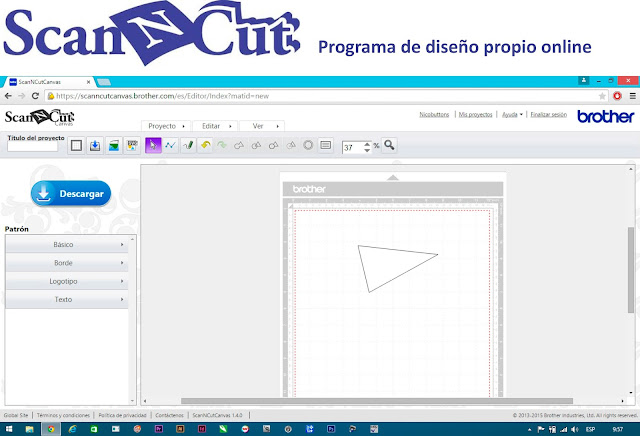Image resolution: width=640 pixels, height=436 pixels.
Task: Click the pattern list scroll-down arrow
Action: pyautogui.click(x=132, y=401)
